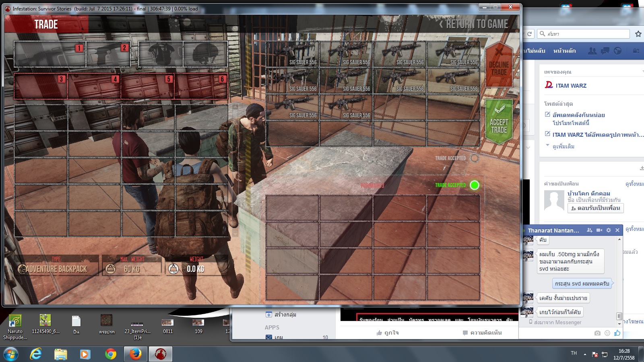Click the helmet equipment slot
The image size is (644, 362).
[205, 54]
